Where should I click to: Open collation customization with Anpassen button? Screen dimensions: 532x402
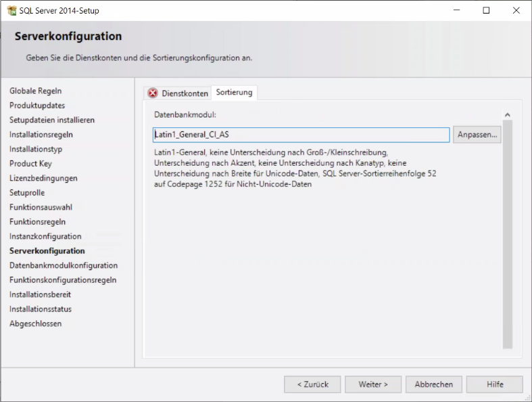(477, 135)
